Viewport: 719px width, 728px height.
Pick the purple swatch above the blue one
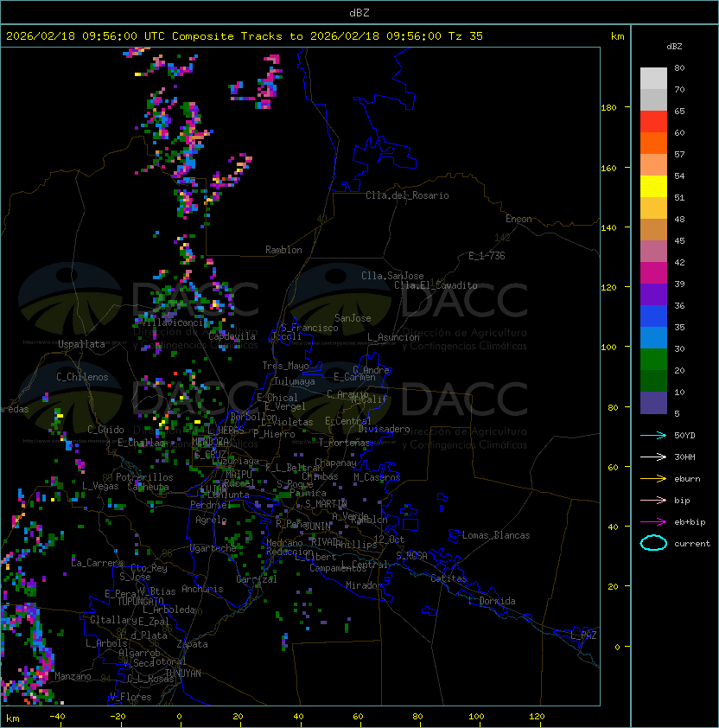[x=653, y=294]
